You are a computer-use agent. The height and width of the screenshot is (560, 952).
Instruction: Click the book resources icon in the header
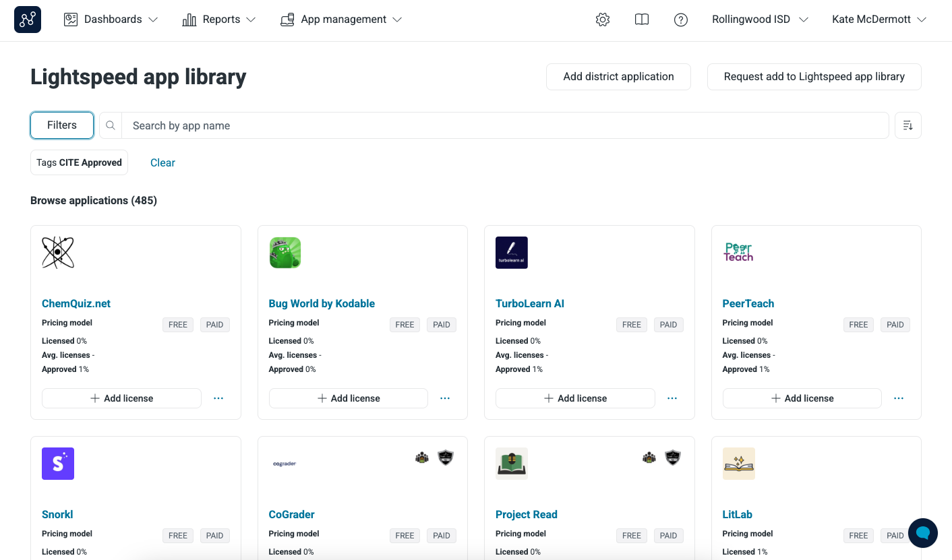coord(641,20)
